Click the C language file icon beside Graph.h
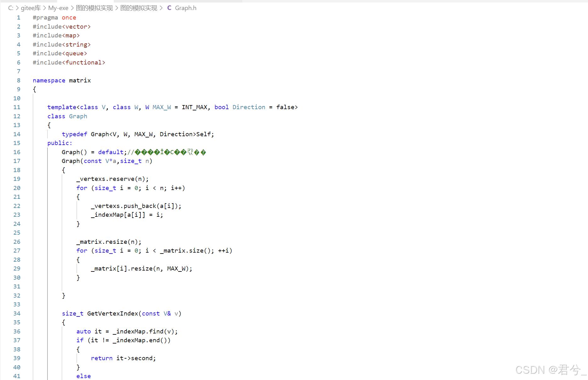This screenshot has height=380, width=588. [169, 8]
